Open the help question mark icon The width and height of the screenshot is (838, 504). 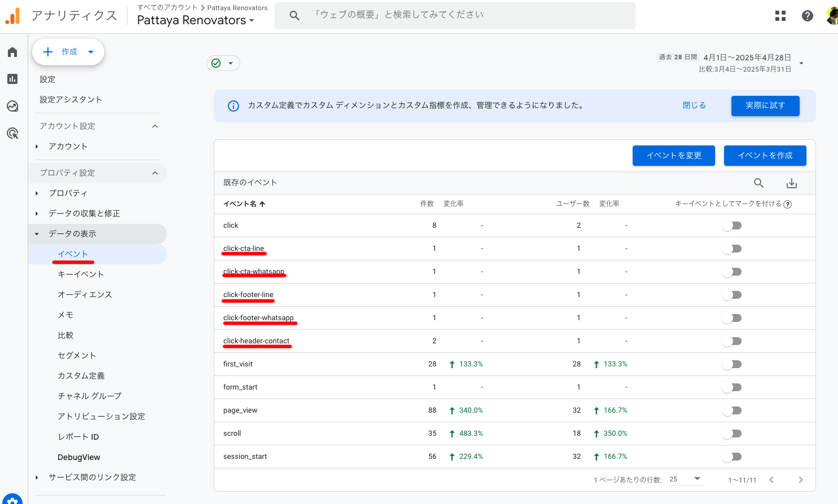pyautogui.click(x=808, y=16)
